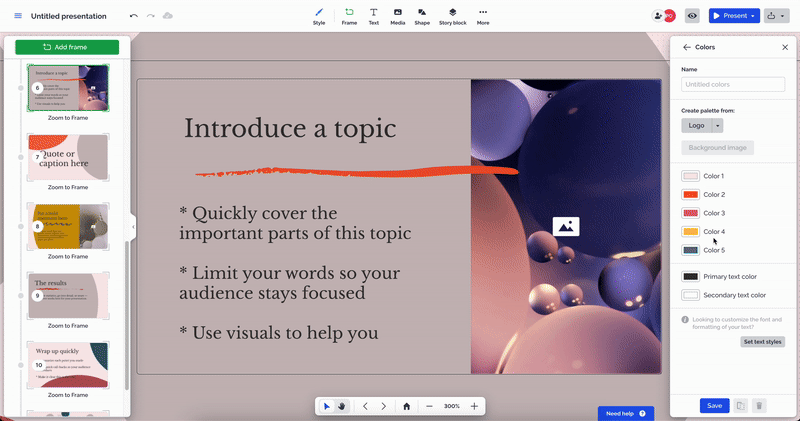Open the hamburger main menu
Image resolution: width=800 pixels, height=421 pixels.
click(17, 16)
